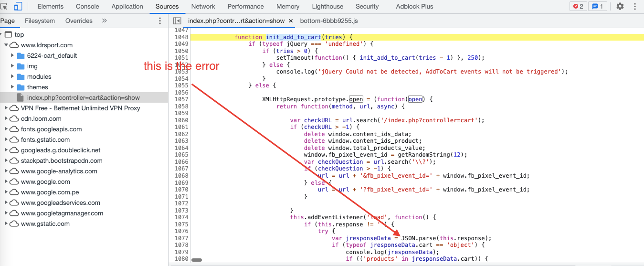644x266 pixels.
Task: Click the modules folder icon
Action: coord(21,76)
